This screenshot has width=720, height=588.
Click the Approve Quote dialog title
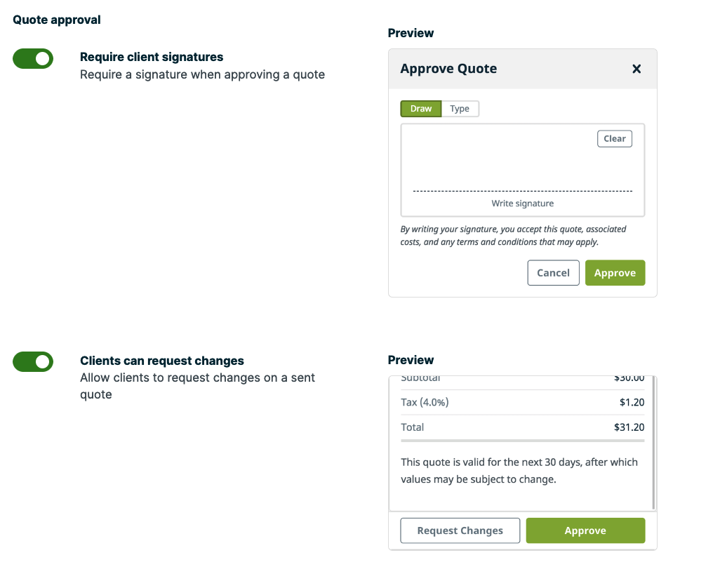[448, 69]
